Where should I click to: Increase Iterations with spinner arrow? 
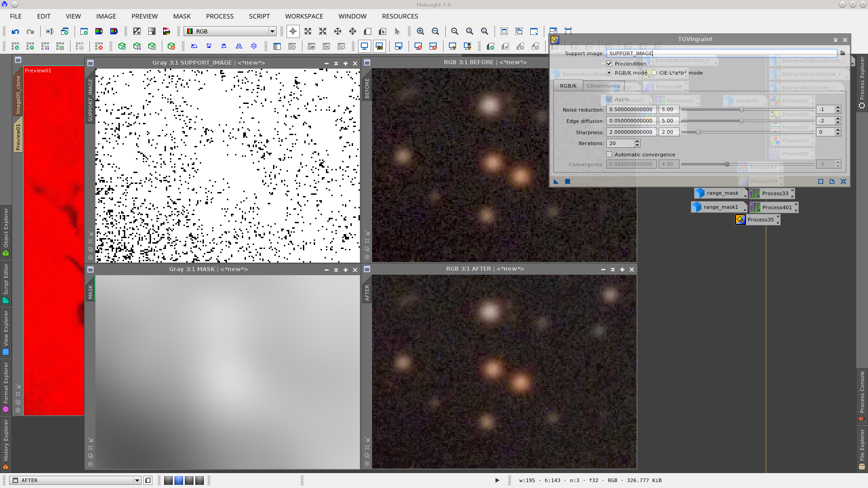[x=637, y=141]
